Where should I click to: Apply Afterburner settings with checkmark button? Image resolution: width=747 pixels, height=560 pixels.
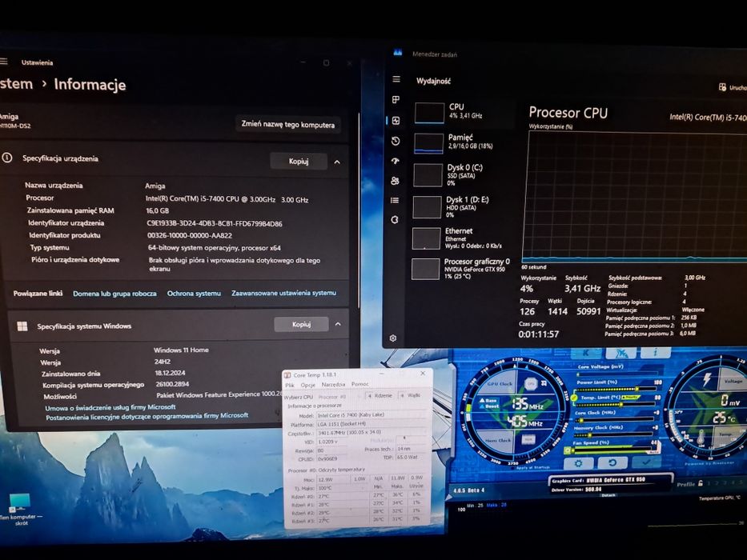[646, 462]
